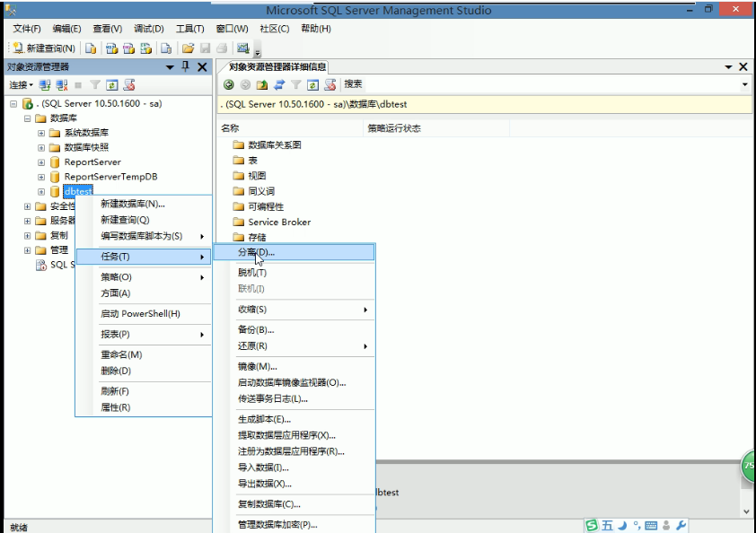This screenshot has height=533, width=756.
Task: Click the Disconnect icon in Object Explorer toolbar
Action: 62,85
